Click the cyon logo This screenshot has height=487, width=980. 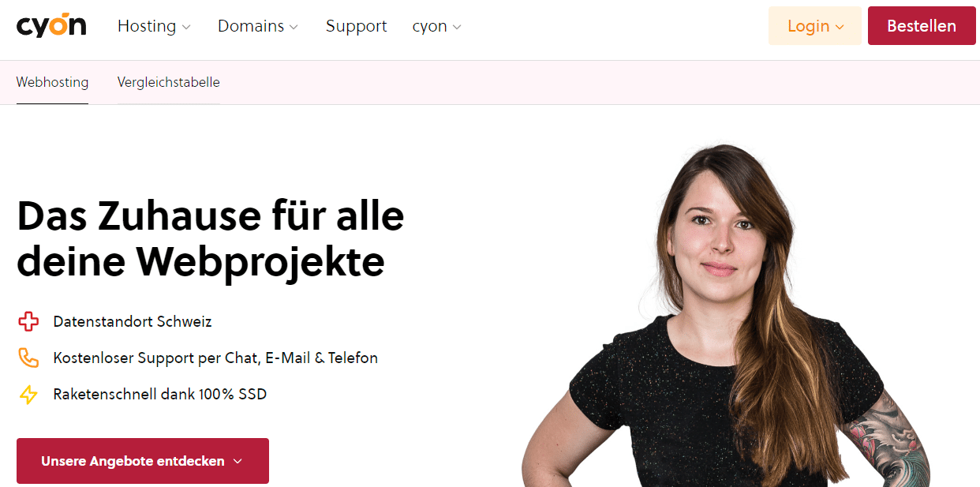point(51,26)
